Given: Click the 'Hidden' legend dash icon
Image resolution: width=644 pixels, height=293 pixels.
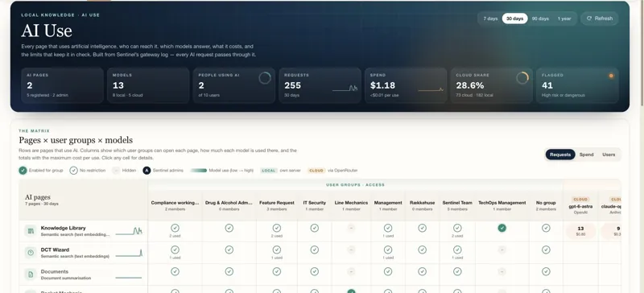Looking at the screenshot, I should tap(116, 170).
